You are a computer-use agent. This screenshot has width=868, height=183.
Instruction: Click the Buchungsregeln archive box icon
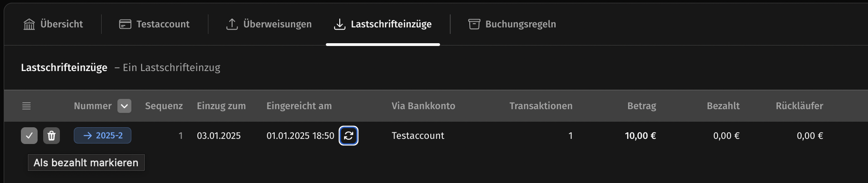474,24
